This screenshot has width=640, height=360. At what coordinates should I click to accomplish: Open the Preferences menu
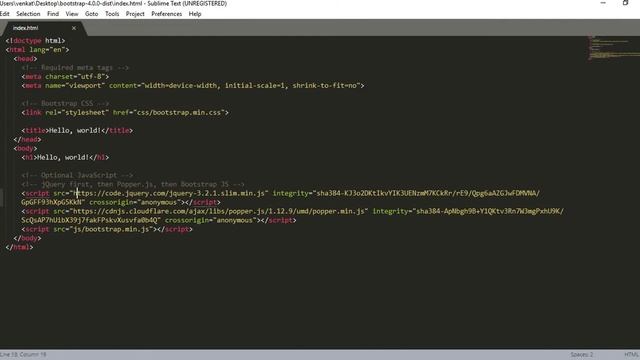(x=167, y=14)
